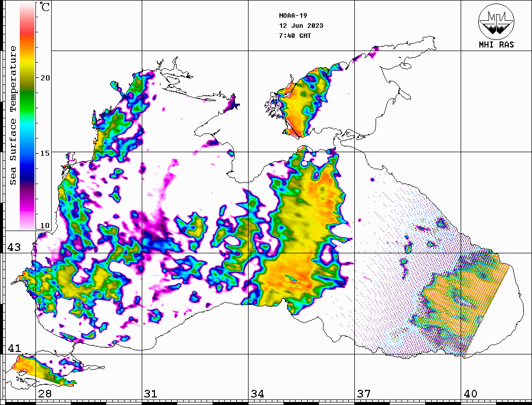This screenshot has width=532, height=405.
Task: Click the '12 Jun 2023' date text
Action: click(x=301, y=26)
